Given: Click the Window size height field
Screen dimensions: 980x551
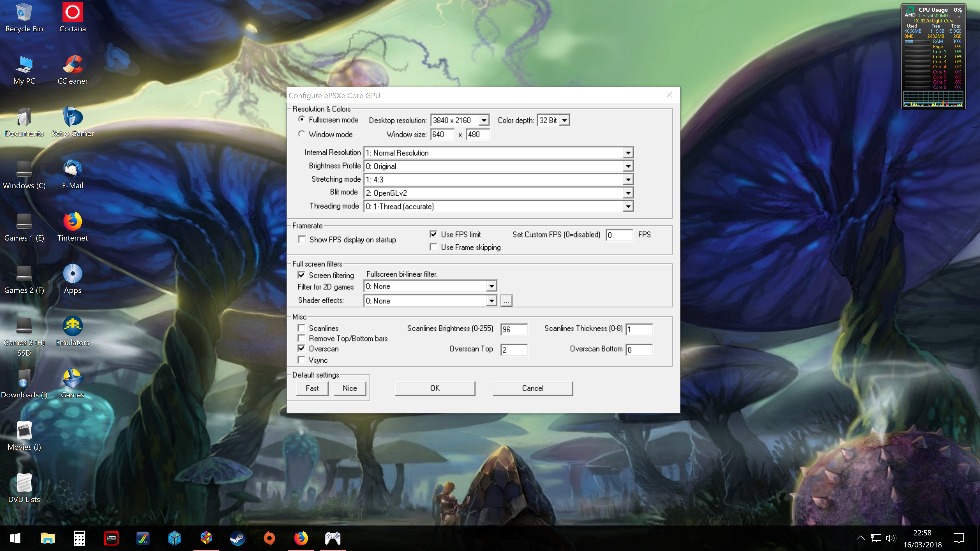Looking at the screenshot, I should 478,135.
